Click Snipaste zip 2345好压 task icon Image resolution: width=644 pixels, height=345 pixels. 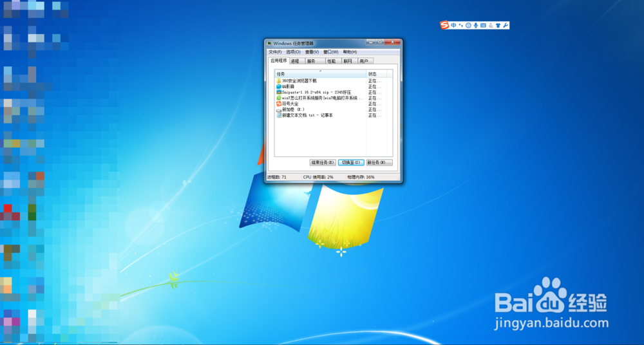pos(279,93)
